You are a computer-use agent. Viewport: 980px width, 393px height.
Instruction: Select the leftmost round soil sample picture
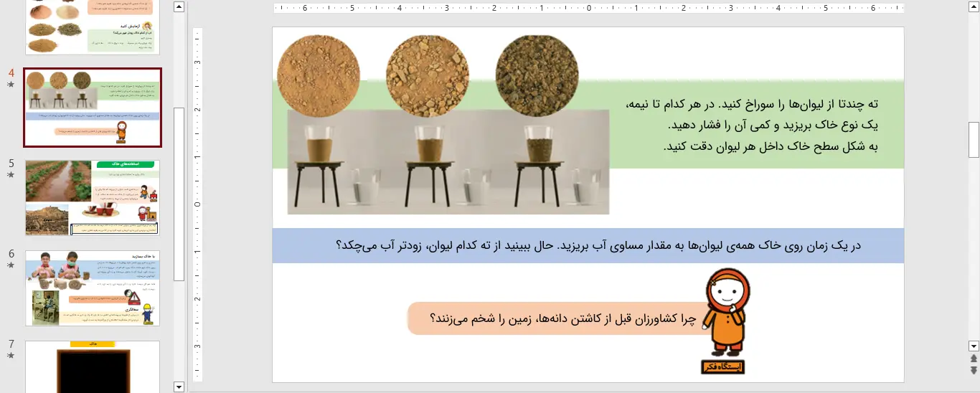(x=317, y=76)
